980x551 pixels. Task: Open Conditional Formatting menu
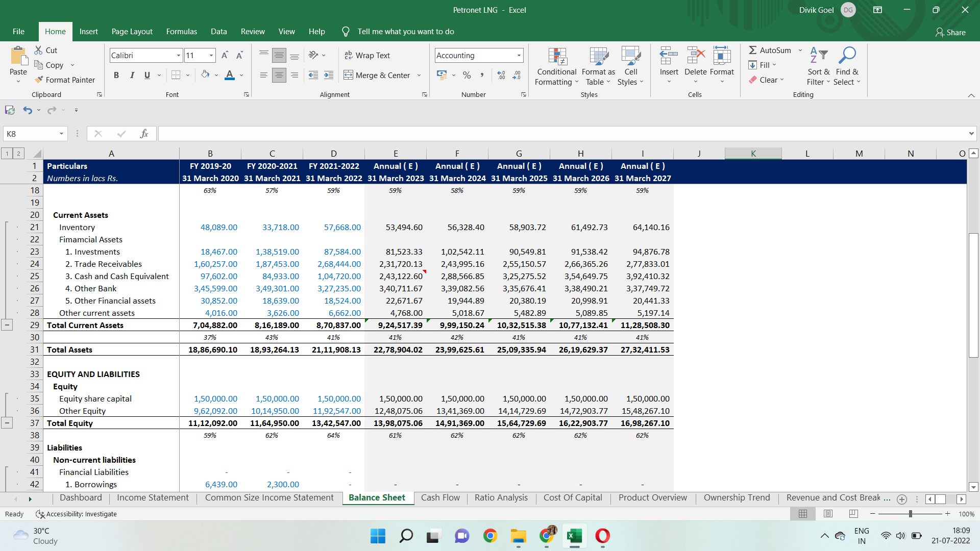coord(557,66)
